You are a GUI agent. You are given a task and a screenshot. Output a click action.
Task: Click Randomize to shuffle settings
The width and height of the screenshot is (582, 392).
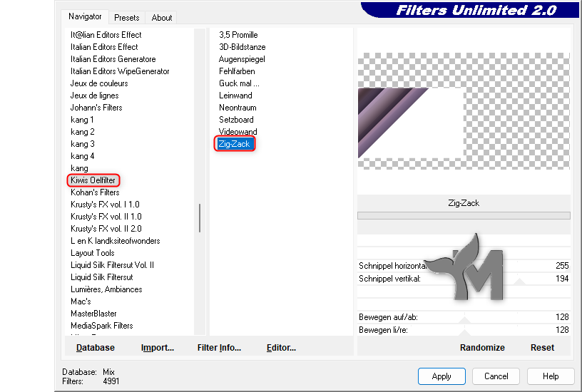point(482,348)
